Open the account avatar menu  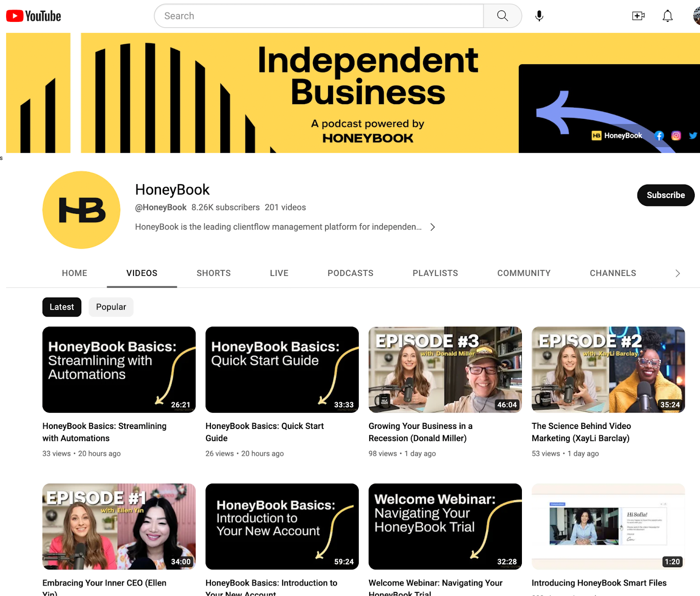696,16
